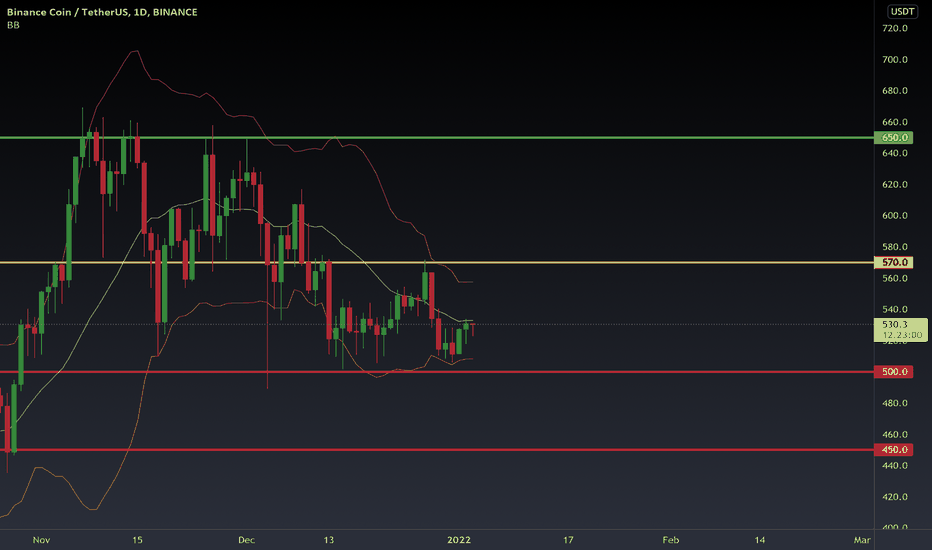Click the 600.0 price axis value
This screenshot has height=550, width=932.
pos(895,215)
